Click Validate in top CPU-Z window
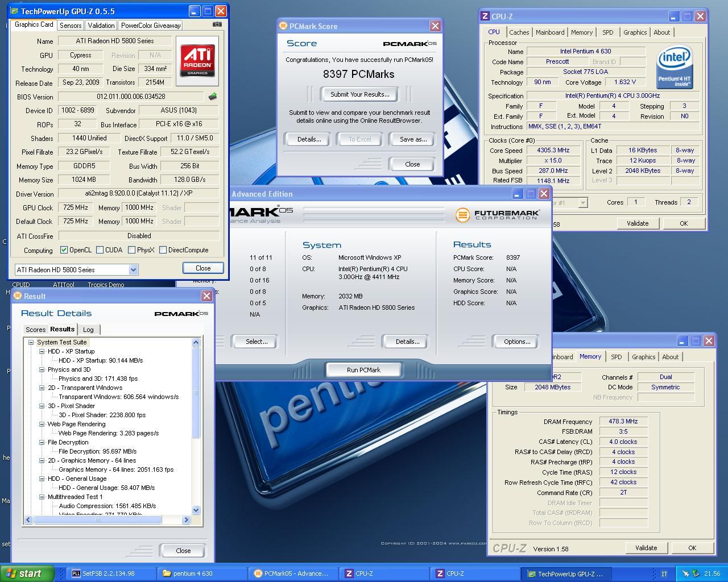728x582 pixels. (638, 223)
